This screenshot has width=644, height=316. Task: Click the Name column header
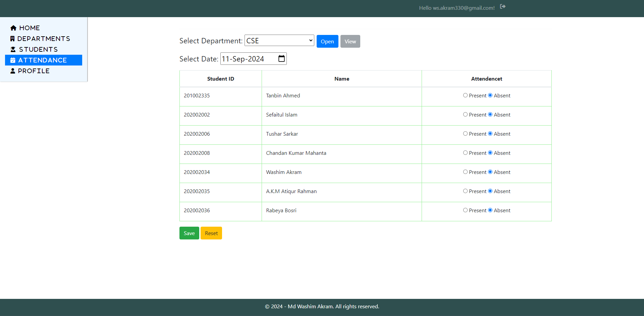coord(342,79)
